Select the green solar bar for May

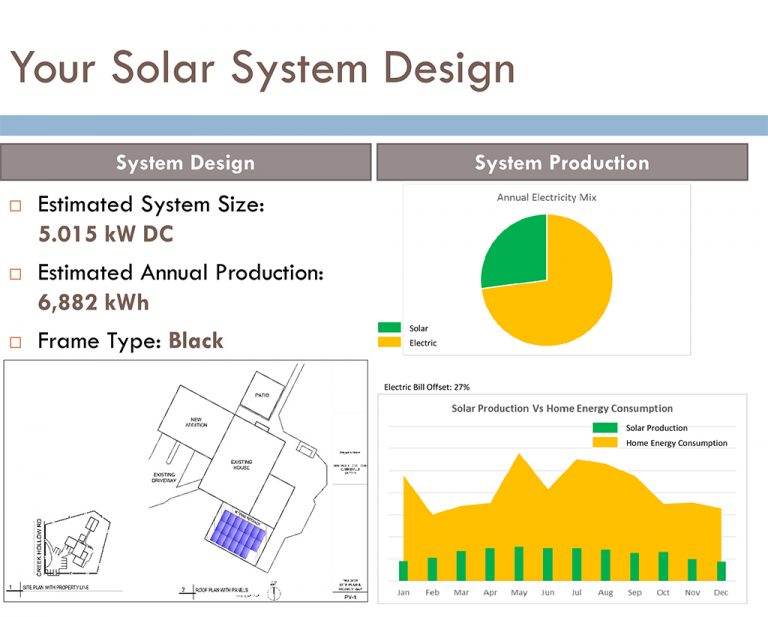(x=518, y=563)
